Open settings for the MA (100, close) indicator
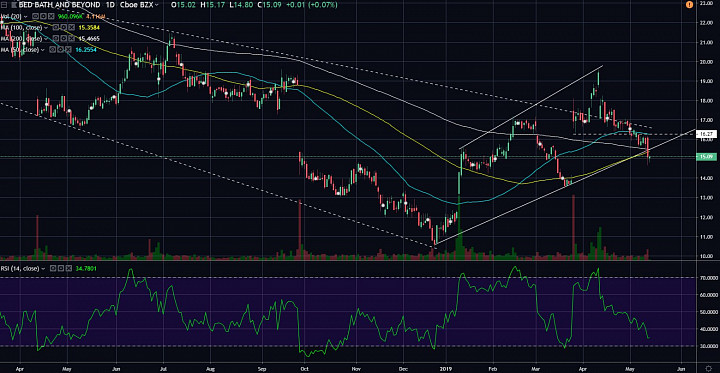The width and height of the screenshot is (720, 373). [x=63, y=27]
